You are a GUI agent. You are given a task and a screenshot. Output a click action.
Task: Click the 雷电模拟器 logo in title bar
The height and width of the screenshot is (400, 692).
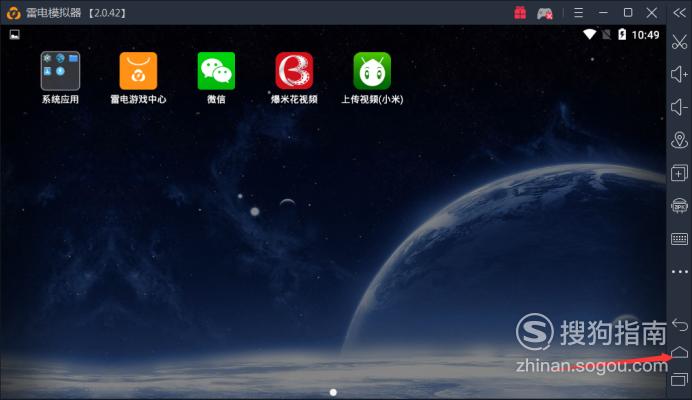13,13
